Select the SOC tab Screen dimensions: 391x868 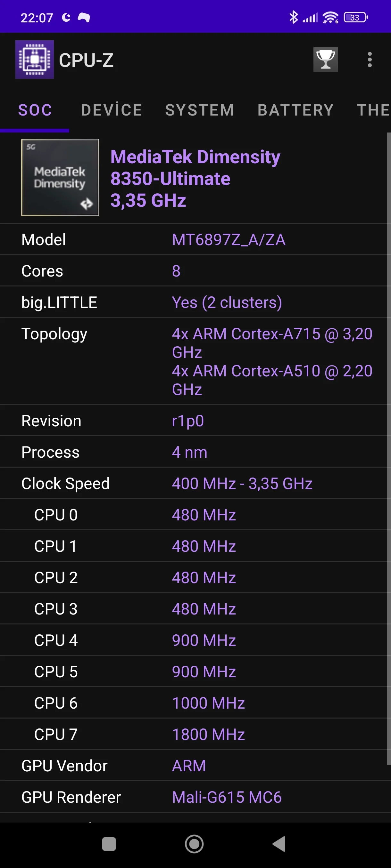click(x=35, y=110)
